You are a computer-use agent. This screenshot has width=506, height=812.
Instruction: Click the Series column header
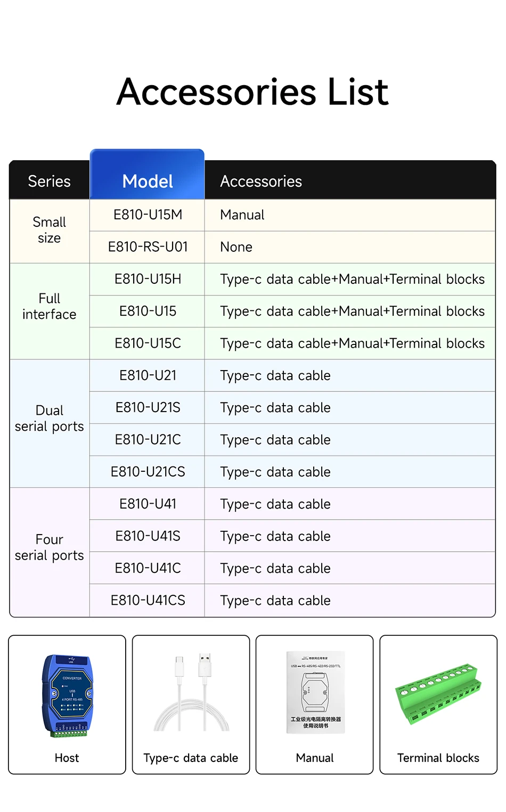[x=49, y=181]
